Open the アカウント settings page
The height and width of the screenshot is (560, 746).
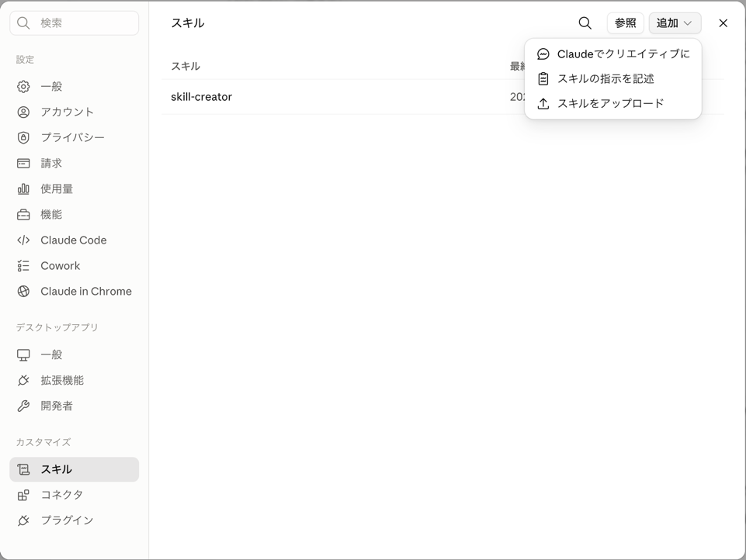click(75, 112)
